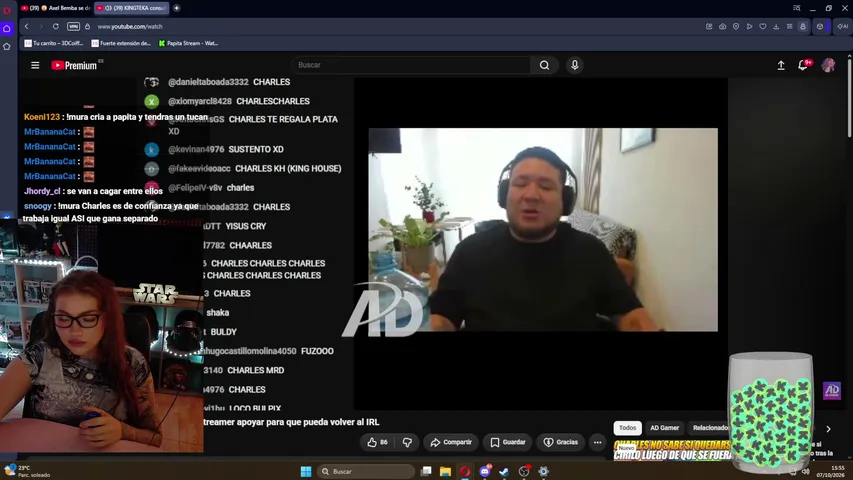853x480 pixels.
Task: Switch to the Axel Bemba browser tab
Action: pyautogui.click(x=55, y=8)
